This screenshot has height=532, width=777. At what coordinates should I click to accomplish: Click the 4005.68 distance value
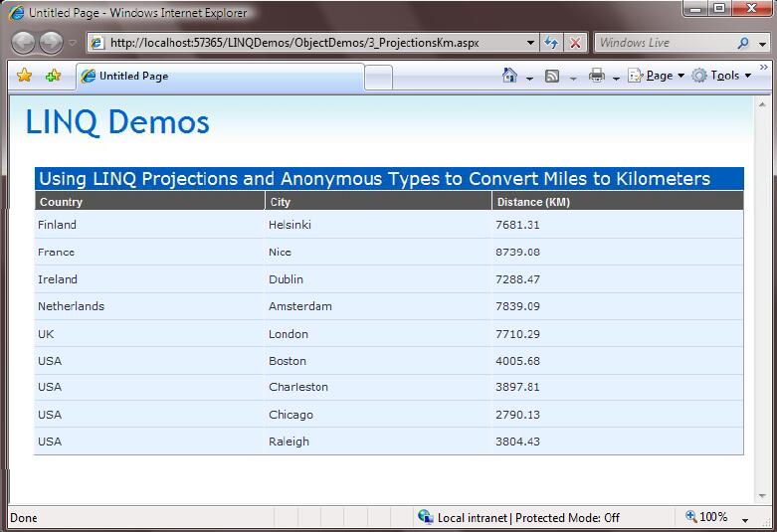click(x=517, y=361)
